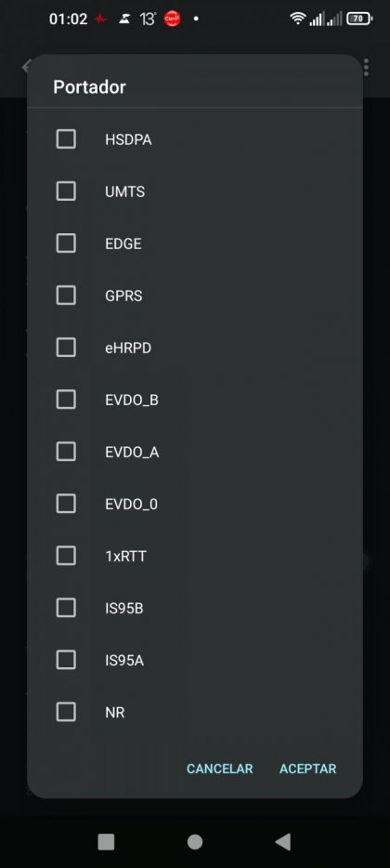Select the IS95A label option
The height and width of the screenshot is (868, 390).
click(124, 661)
